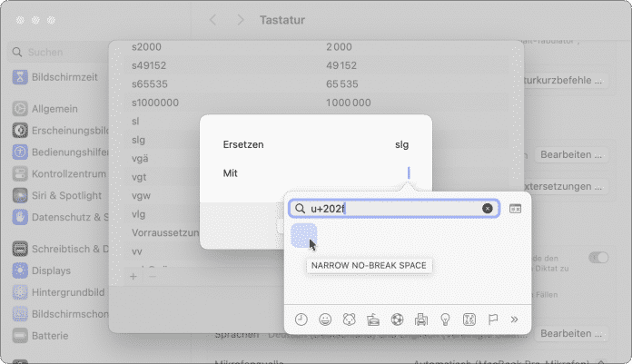Click the Suchen search field in sidebar
Screen dimensions: 632x364
(58, 52)
